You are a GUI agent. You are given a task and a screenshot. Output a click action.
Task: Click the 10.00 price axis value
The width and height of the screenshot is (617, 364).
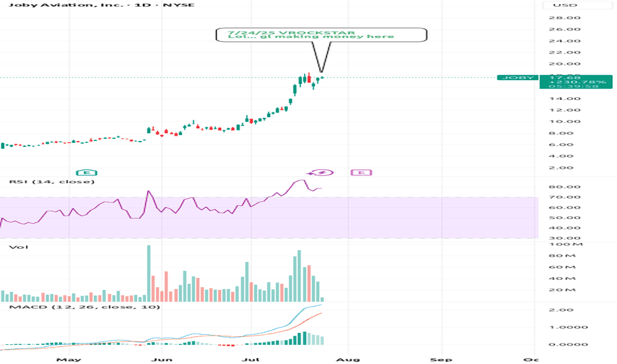click(x=565, y=121)
